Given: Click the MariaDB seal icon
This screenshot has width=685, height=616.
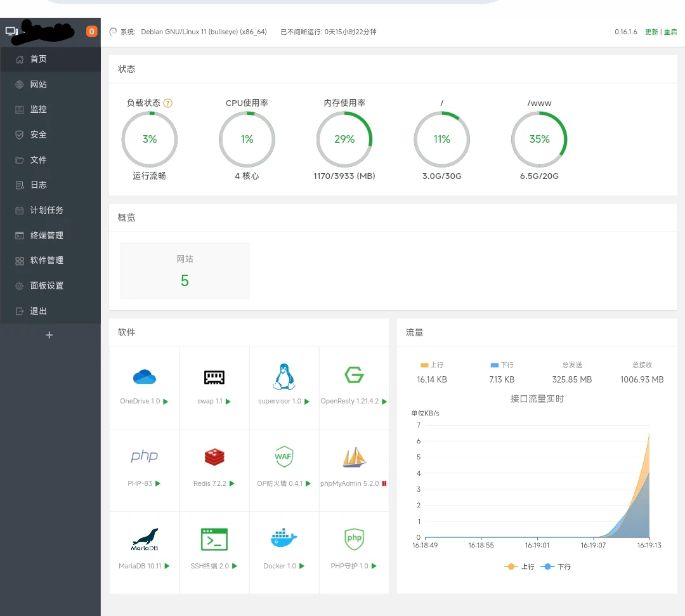Looking at the screenshot, I should (145, 539).
